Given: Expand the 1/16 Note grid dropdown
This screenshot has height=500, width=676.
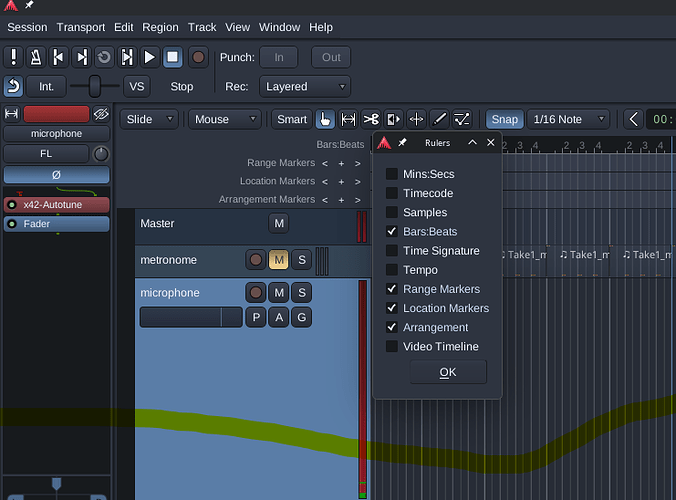Looking at the screenshot, I should click(x=568, y=119).
